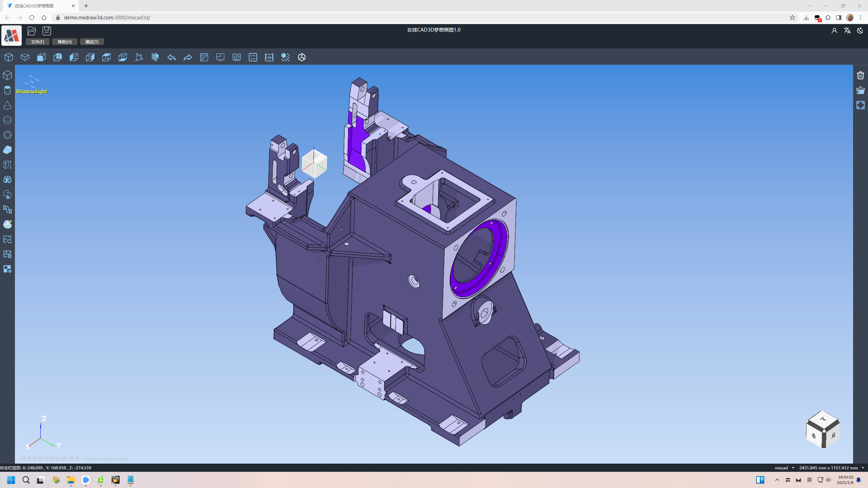Click the swap background image icon
This screenshot has height=488, width=868.
pos(7,239)
